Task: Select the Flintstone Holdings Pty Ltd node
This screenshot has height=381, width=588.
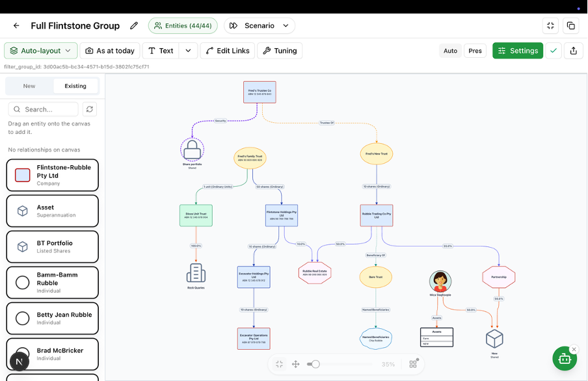Action: point(282,215)
